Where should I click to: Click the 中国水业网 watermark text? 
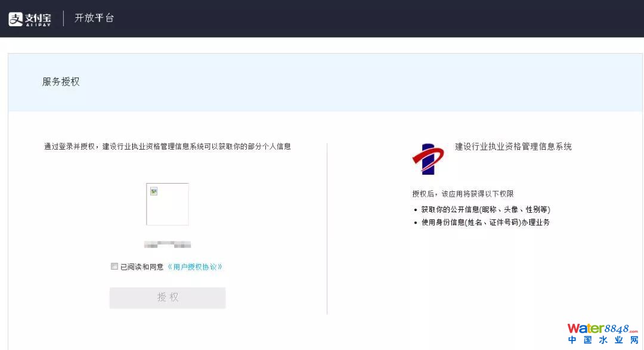click(x=603, y=340)
